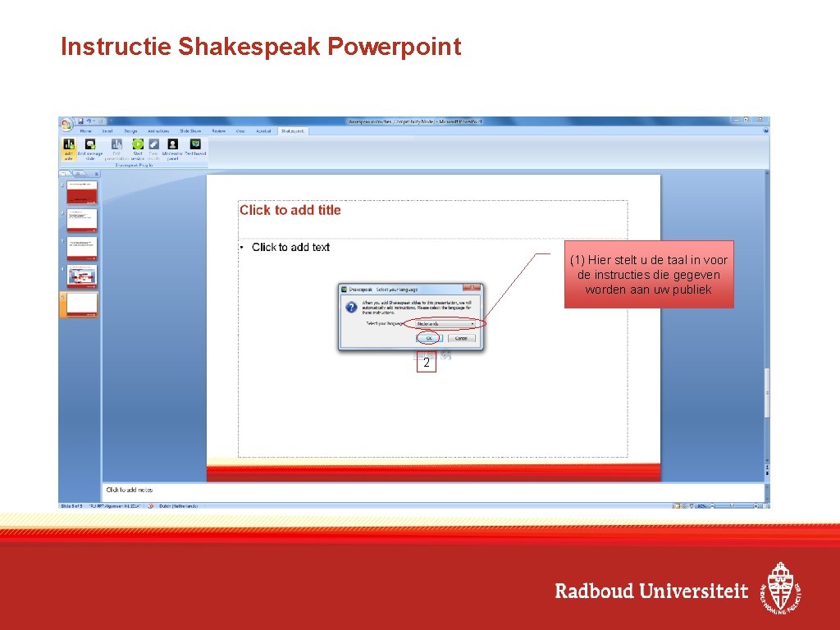The height and width of the screenshot is (630, 840).
Task: Open the Acrobat ribbon tab
Action: click(263, 130)
